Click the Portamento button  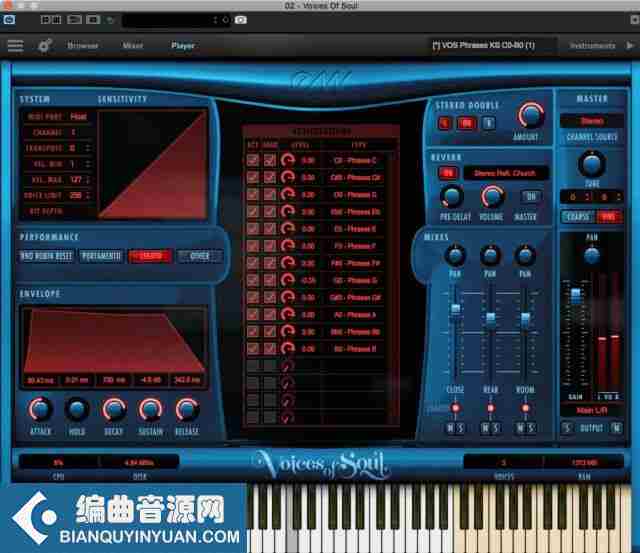(101, 256)
